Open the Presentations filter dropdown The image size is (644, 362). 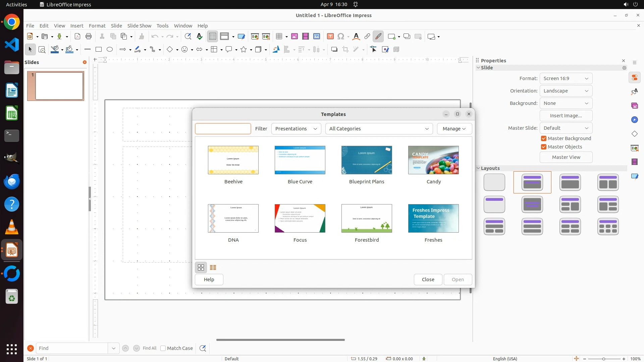point(296,129)
